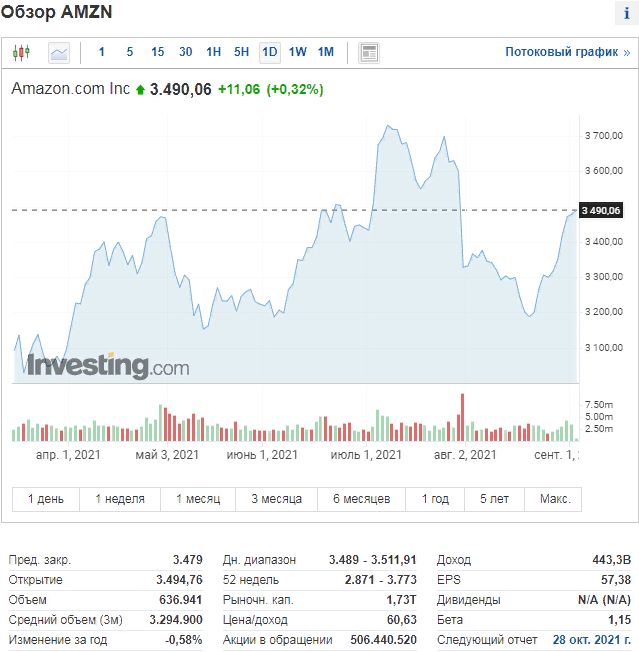Select the 1W weekly interval
Screen dimensions: 639x652
[298, 52]
